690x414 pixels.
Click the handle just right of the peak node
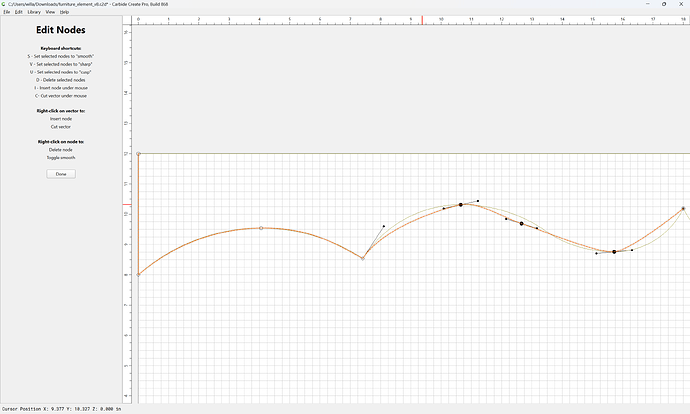pos(478,201)
